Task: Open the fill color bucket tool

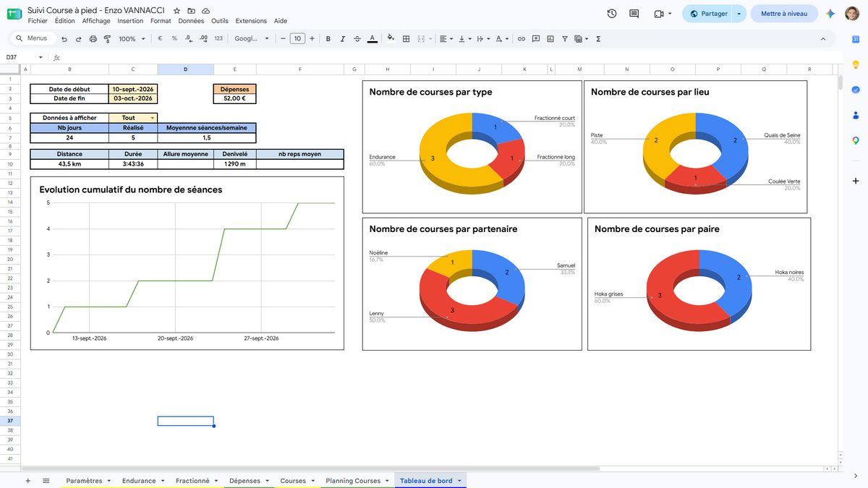Action: [x=391, y=38]
